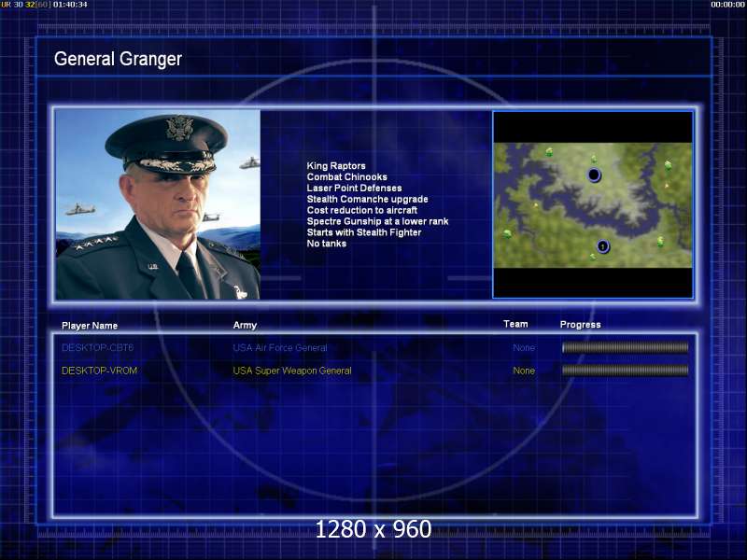The image size is (747, 560).
Task: Click the Team 'None' for DESKTOP-VROM row
Action: (524, 371)
